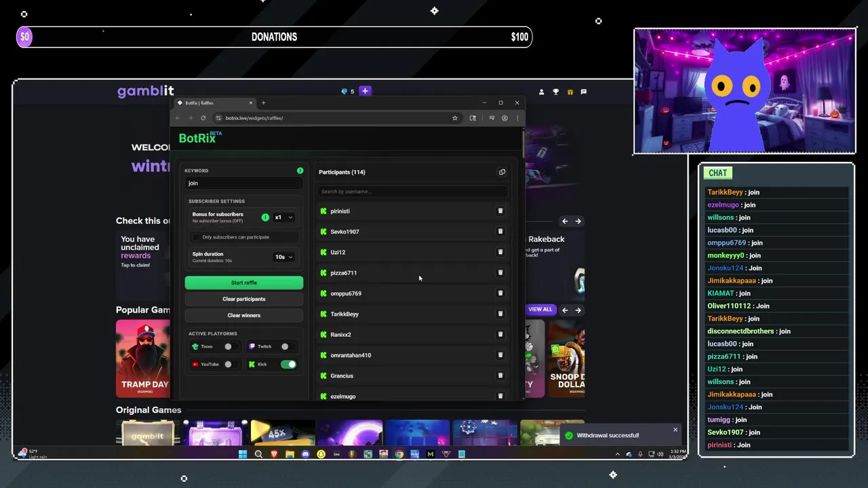The image size is (868, 488).
Task: Click the donations progress bar
Action: (274, 37)
